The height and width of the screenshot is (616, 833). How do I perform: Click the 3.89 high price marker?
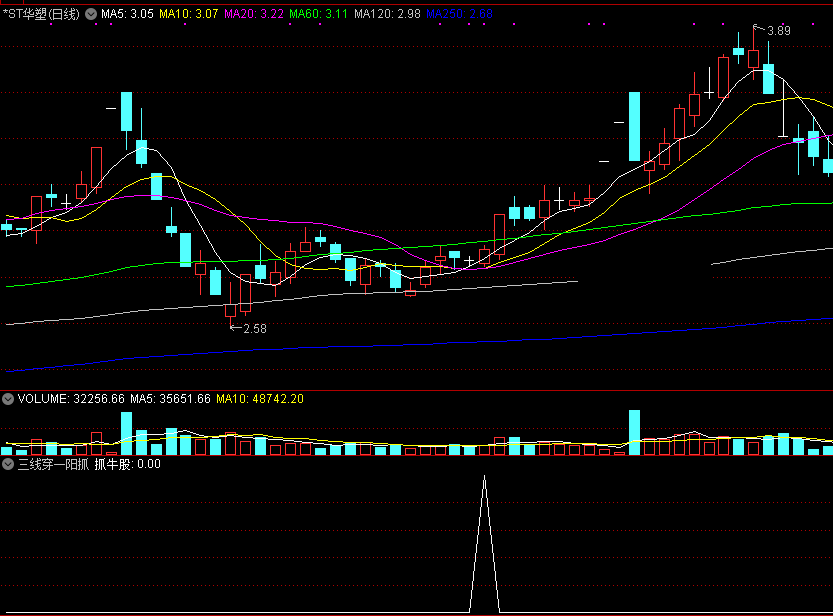[778, 31]
